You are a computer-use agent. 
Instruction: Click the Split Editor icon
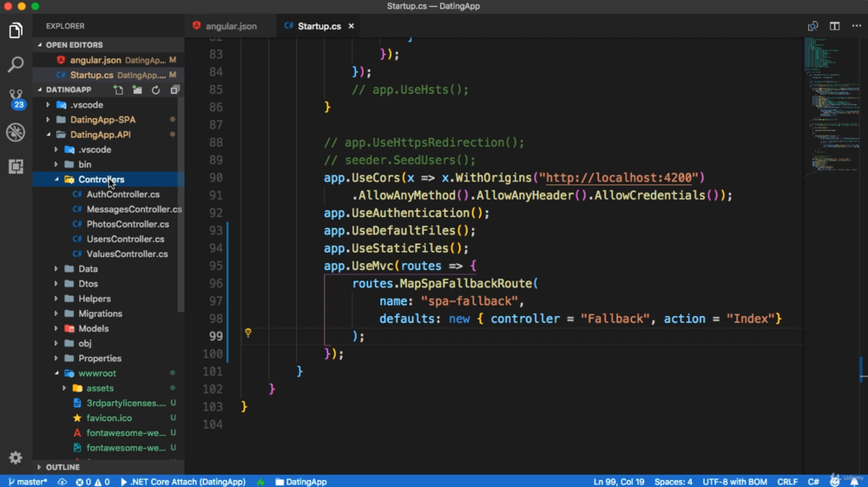click(834, 26)
